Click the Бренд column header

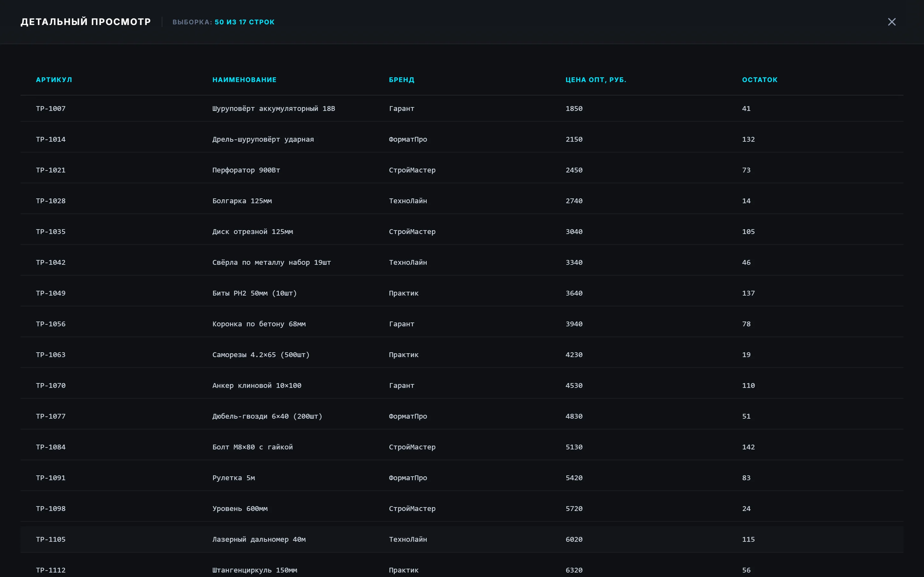pyautogui.click(x=402, y=80)
